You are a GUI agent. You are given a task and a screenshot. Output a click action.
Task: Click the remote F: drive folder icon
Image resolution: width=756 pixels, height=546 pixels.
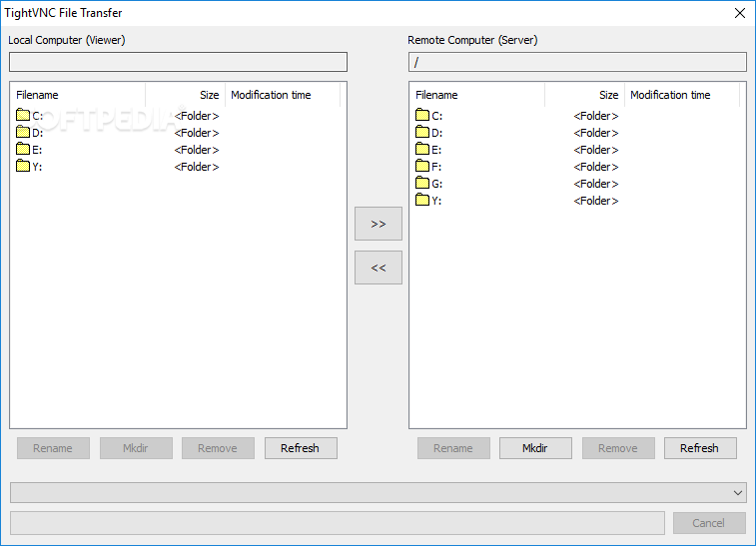[421, 166]
